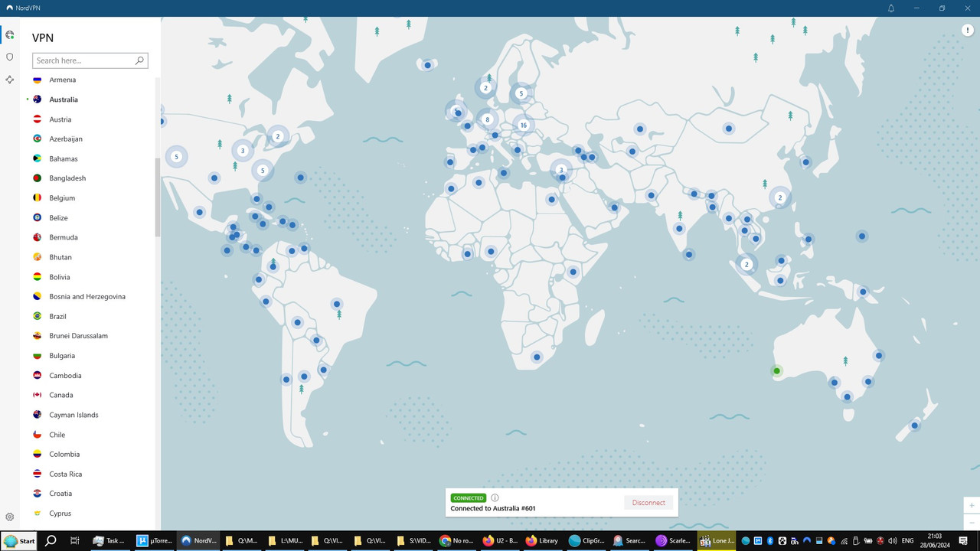
Task: Zoom in the map with plus button
Action: coord(972,506)
